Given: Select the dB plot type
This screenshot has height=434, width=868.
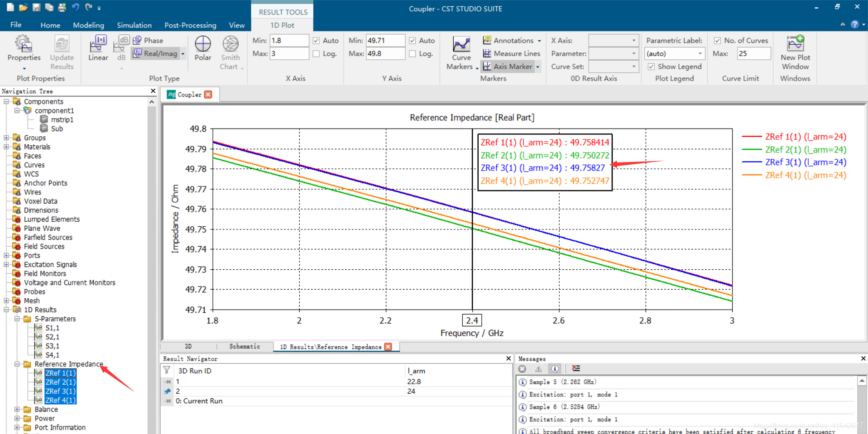Looking at the screenshot, I should coord(121,48).
